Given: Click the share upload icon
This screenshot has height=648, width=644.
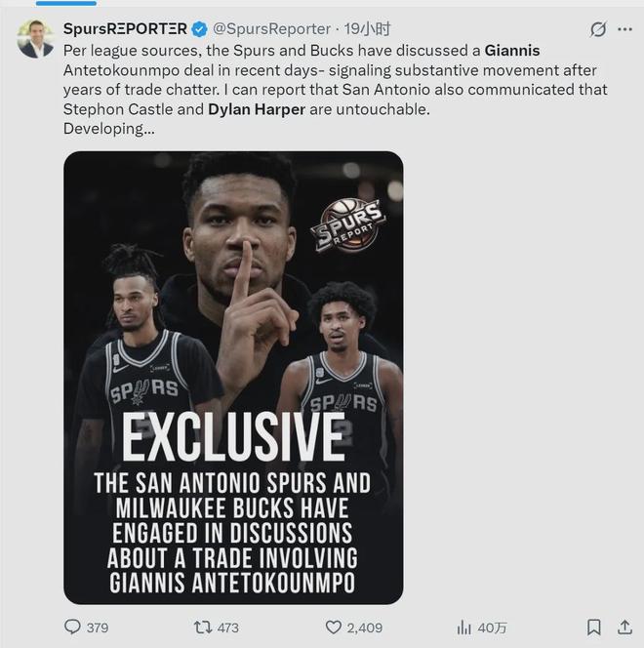Looking at the screenshot, I should pos(623,627).
